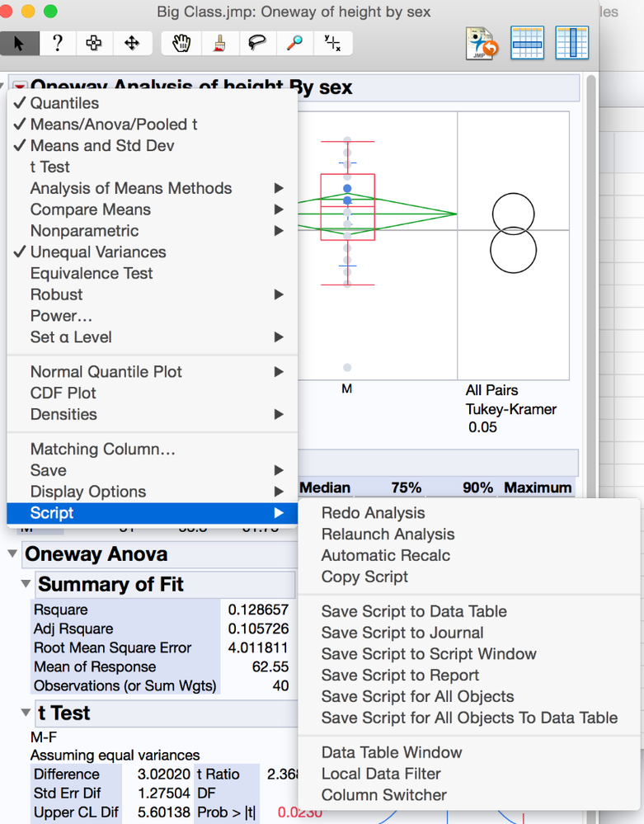Choose Save Script for All Objects To Data Table
Viewport: 644px width, 824px height.
point(469,718)
